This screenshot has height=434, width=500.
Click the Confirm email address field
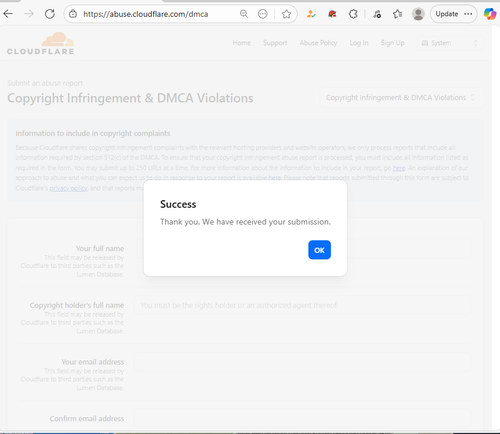[302, 419]
